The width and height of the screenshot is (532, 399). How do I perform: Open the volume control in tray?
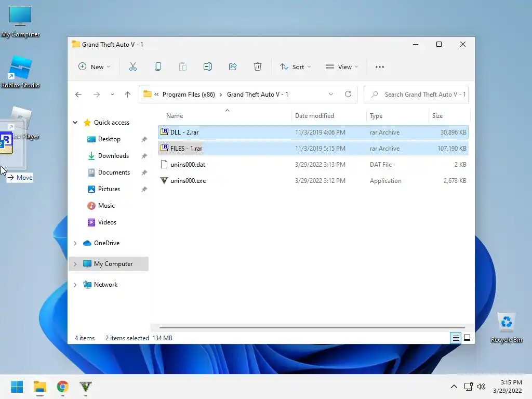click(481, 387)
